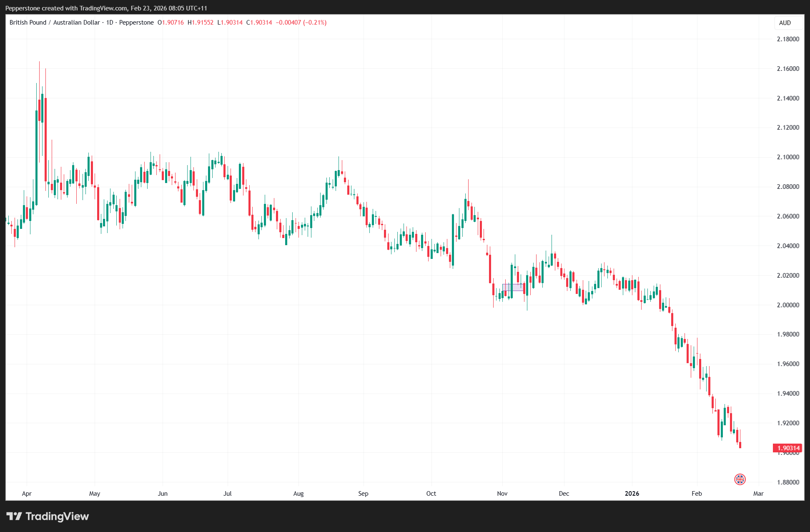Click the O1.90716 open value in legend
The height and width of the screenshot is (532, 810).
(171, 23)
